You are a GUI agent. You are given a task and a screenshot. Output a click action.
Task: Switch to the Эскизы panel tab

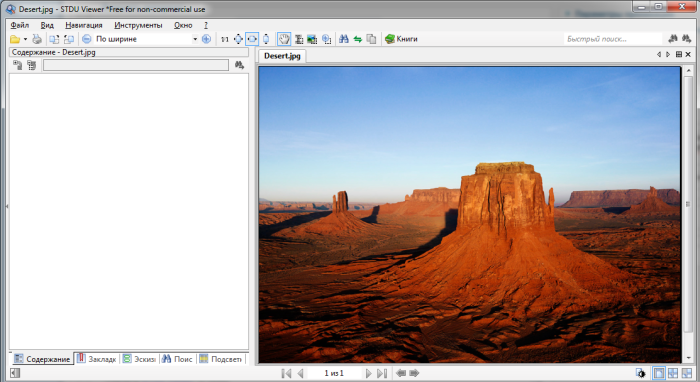point(139,359)
